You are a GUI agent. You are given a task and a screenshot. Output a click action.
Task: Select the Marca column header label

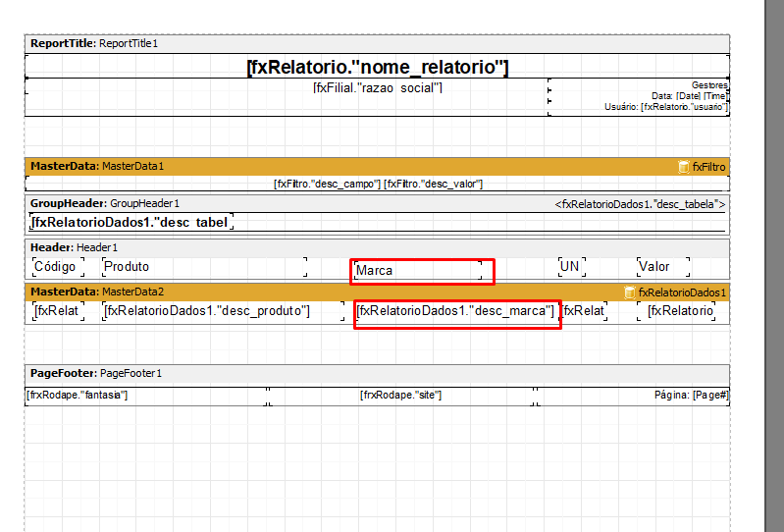click(x=418, y=270)
